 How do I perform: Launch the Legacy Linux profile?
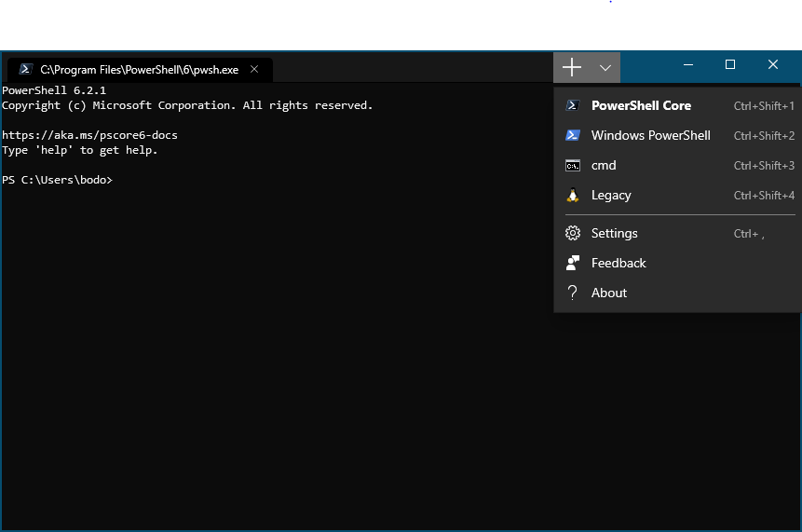pos(678,195)
